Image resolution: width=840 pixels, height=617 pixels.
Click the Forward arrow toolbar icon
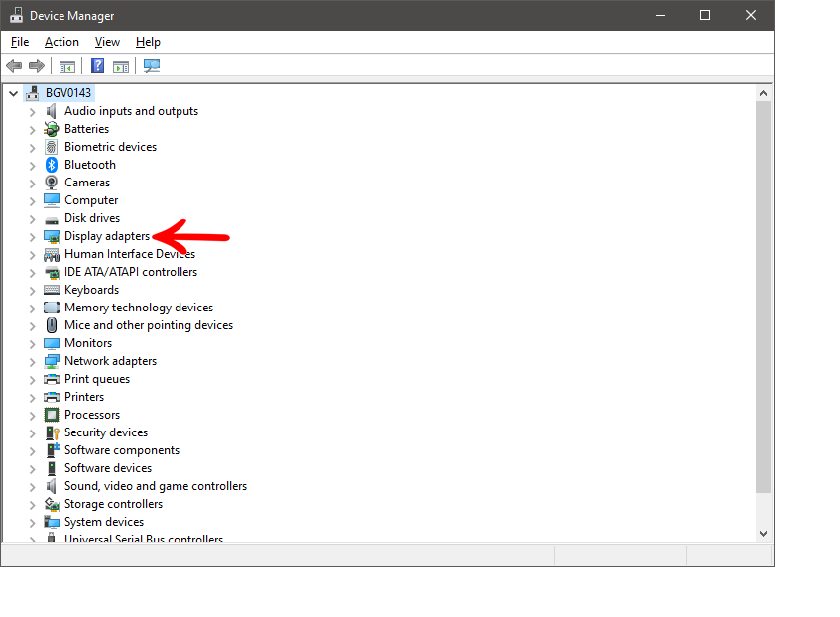(37, 65)
